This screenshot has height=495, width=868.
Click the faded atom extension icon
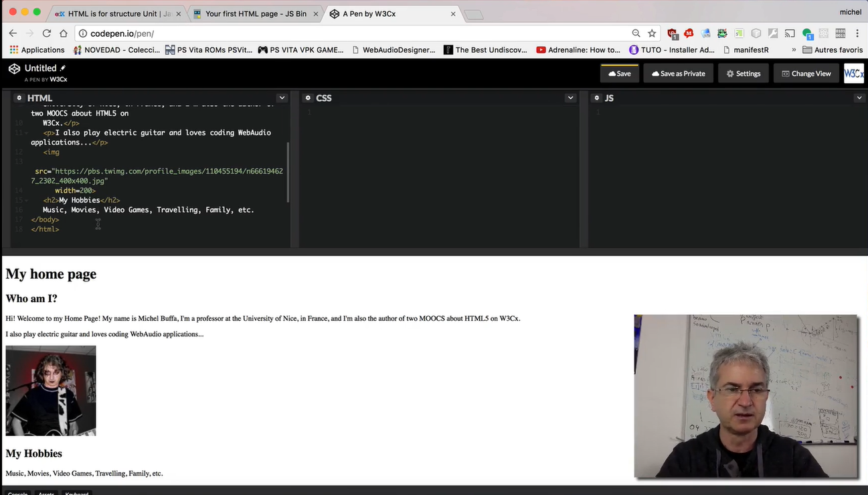[x=824, y=33]
